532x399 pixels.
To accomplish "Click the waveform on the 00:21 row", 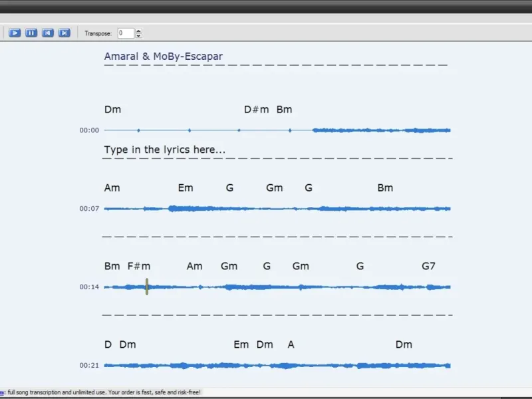I will pos(277,365).
